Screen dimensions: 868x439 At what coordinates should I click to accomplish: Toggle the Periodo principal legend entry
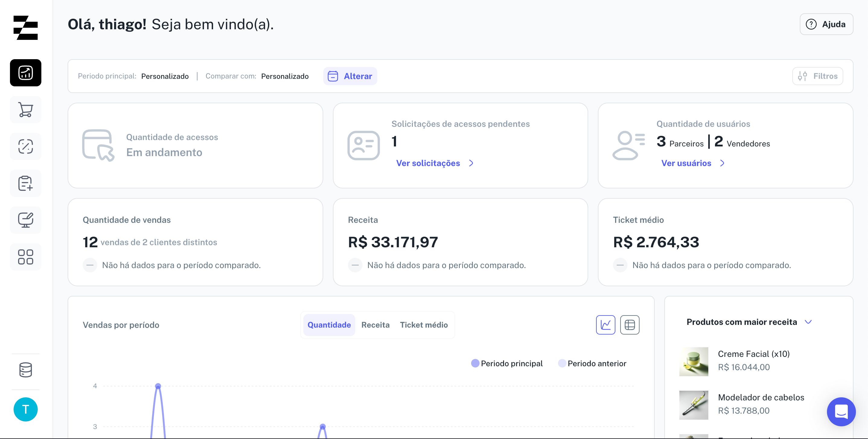[x=507, y=364]
